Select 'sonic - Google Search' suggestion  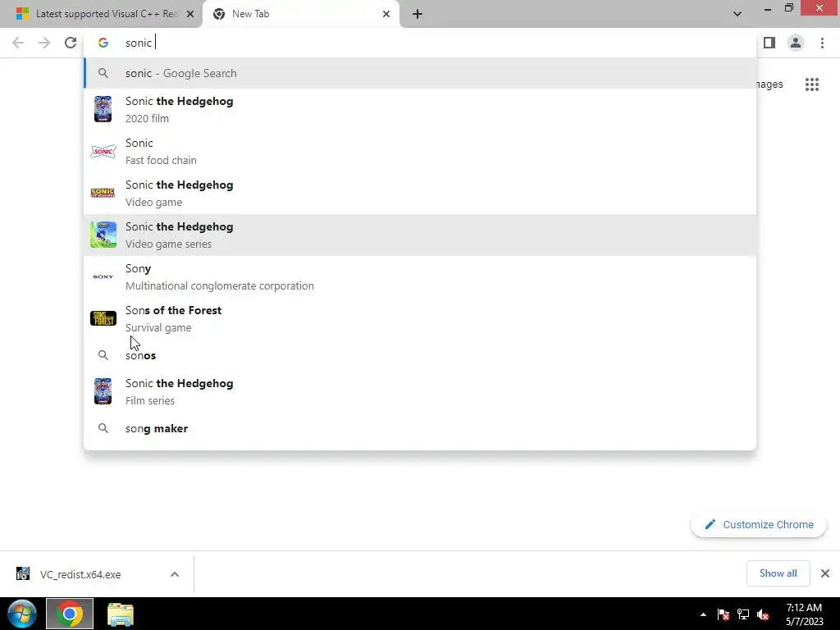pyautogui.click(x=420, y=73)
